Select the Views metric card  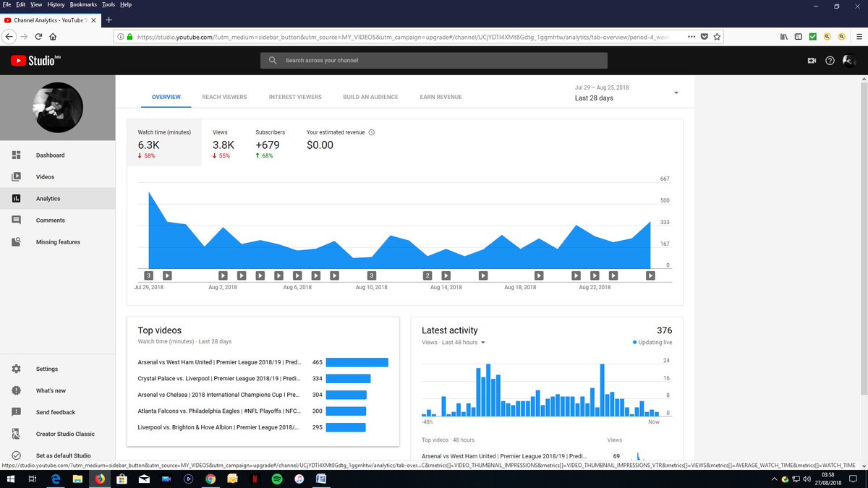(224, 143)
